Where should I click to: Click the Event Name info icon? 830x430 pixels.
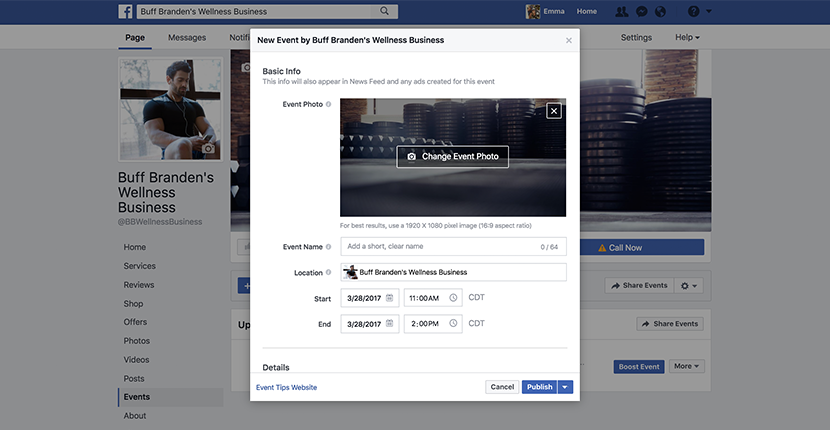click(328, 247)
